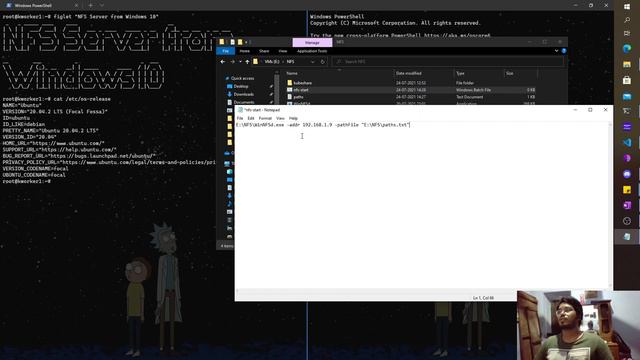The width and height of the screenshot is (640, 360).
Task: Open Visual Studio Code from taskbar
Action: (627, 142)
